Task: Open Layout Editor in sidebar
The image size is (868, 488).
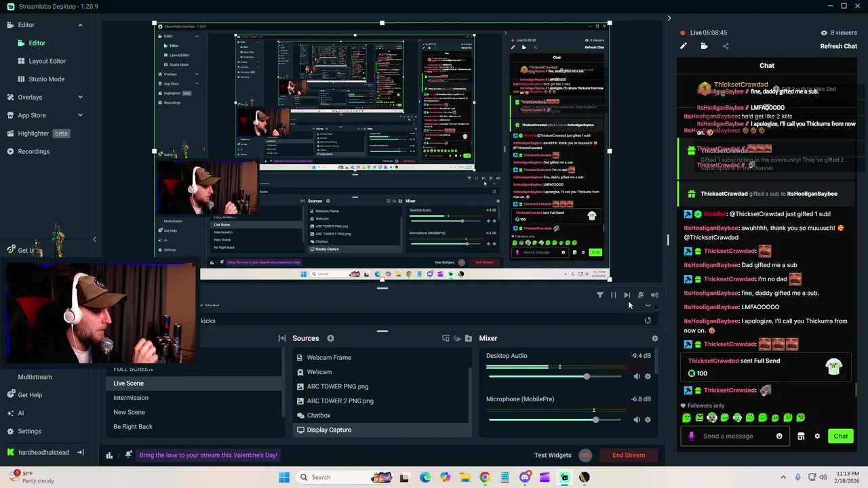Action: point(47,61)
